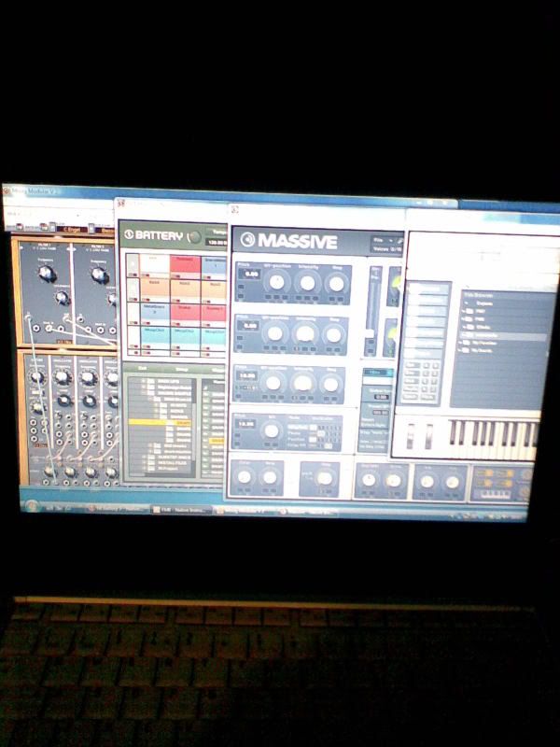
Task: Click FM8 taskbar button
Action: pyautogui.click(x=181, y=510)
